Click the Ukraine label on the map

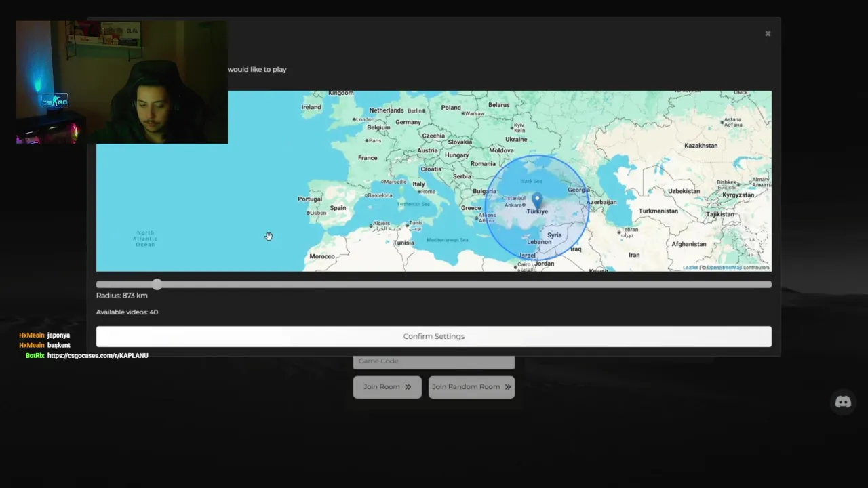pyautogui.click(x=516, y=140)
